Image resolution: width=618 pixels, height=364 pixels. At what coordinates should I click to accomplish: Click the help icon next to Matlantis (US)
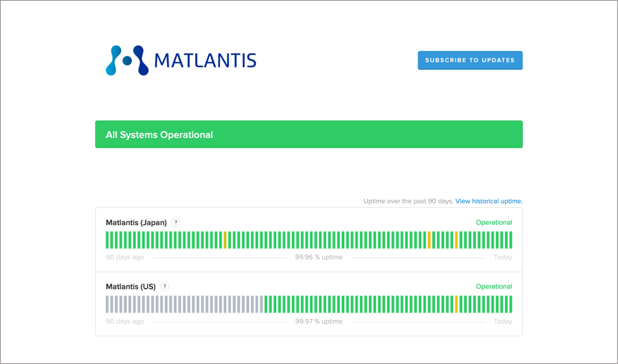165,287
